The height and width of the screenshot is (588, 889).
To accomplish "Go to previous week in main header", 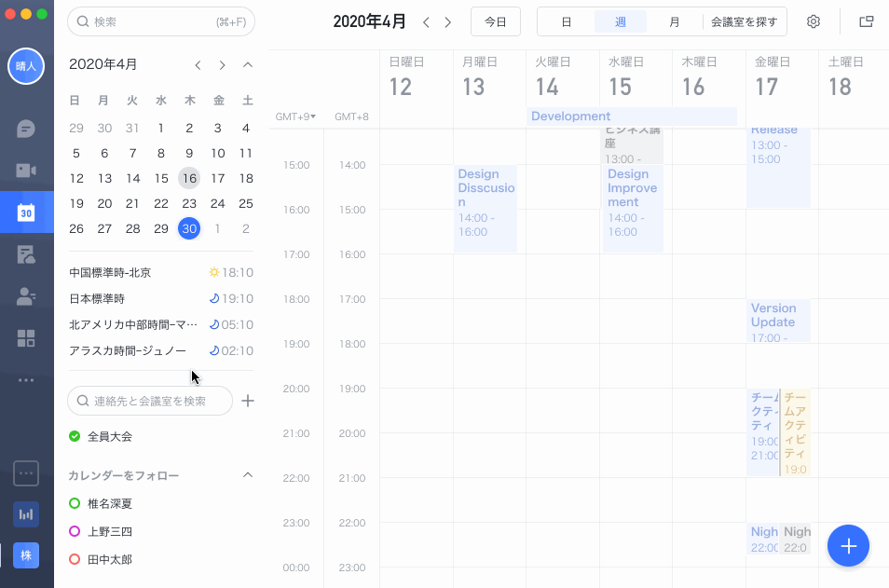I will (426, 22).
